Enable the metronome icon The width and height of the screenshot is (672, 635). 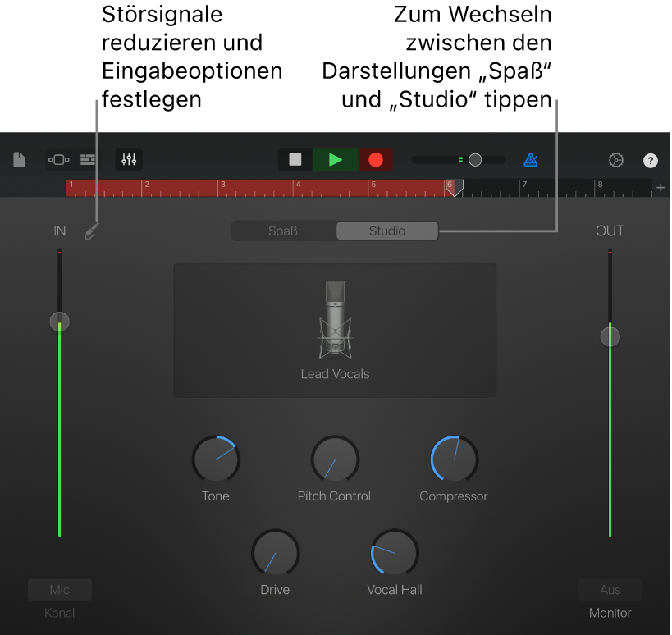click(x=530, y=160)
